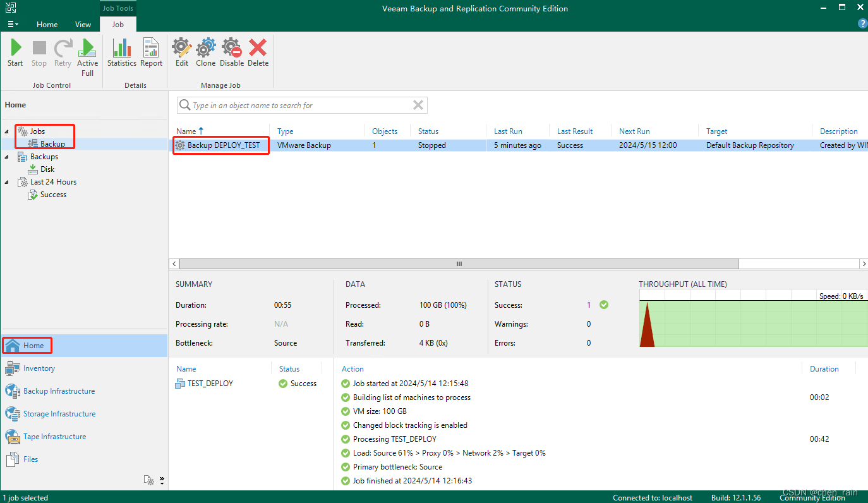The height and width of the screenshot is (503, 868).
Task: Click 'VM size: 100 GB' log entry
Action: [380, 411]
